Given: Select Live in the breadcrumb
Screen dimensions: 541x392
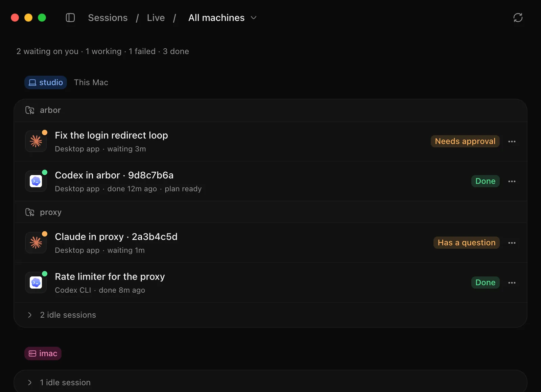Looking at the screenshot, I should click(156, 18).
